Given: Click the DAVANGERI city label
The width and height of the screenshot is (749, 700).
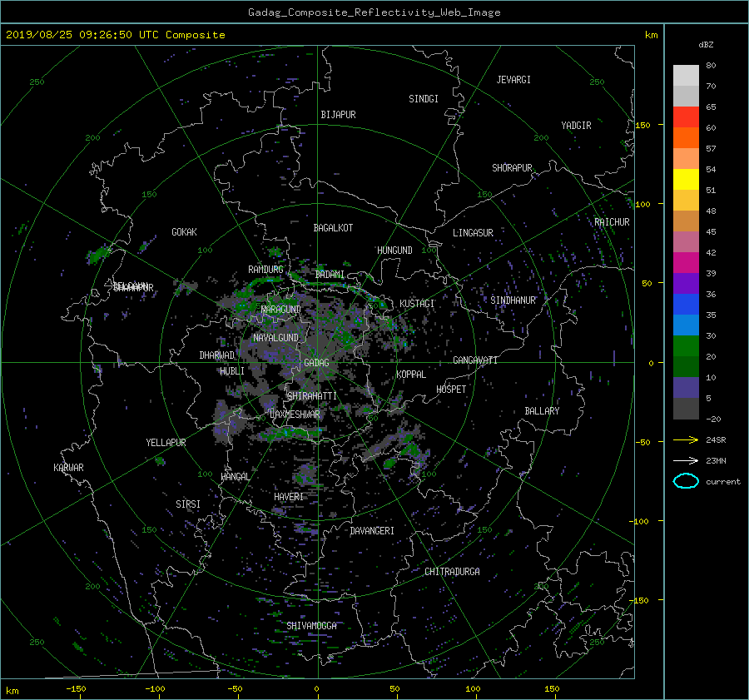Looking at the screenshot, I should point(372,531).
